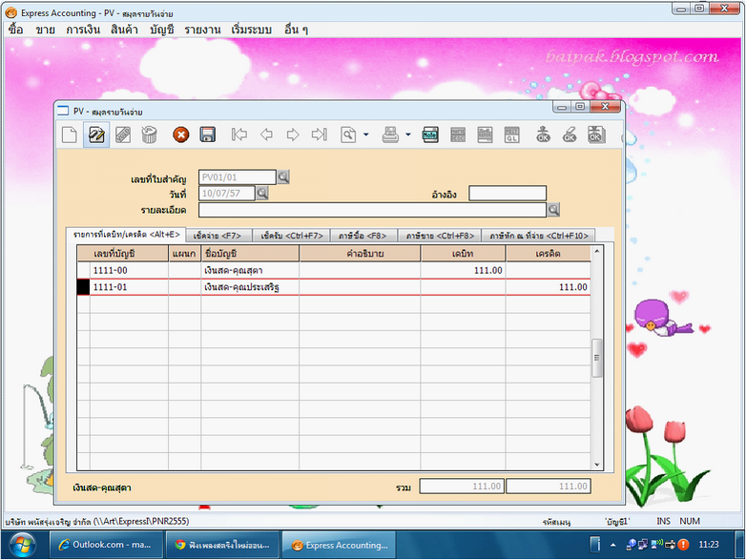746x560 pixels.
Task: Go to next record arrow icon
Action: tap(293, 135)
